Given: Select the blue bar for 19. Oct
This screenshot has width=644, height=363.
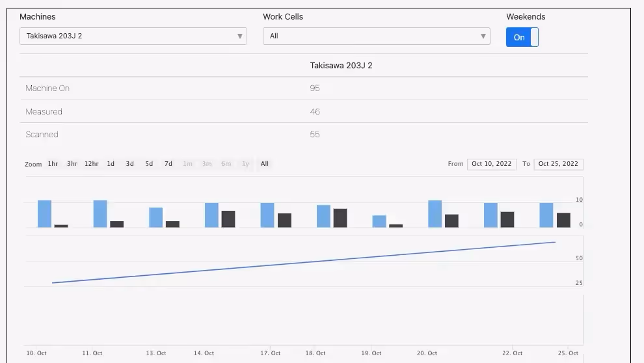Looking at the screenshot, I should tap(379, 221).
